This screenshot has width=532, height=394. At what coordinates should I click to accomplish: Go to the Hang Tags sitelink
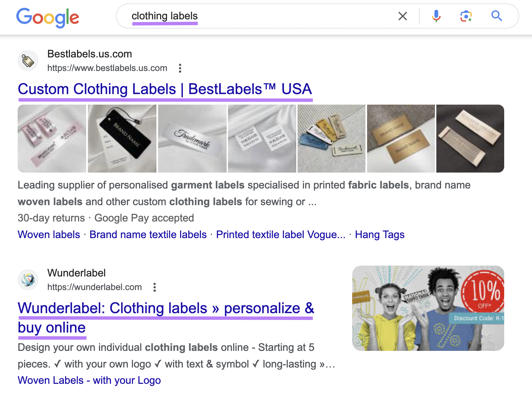380,235
